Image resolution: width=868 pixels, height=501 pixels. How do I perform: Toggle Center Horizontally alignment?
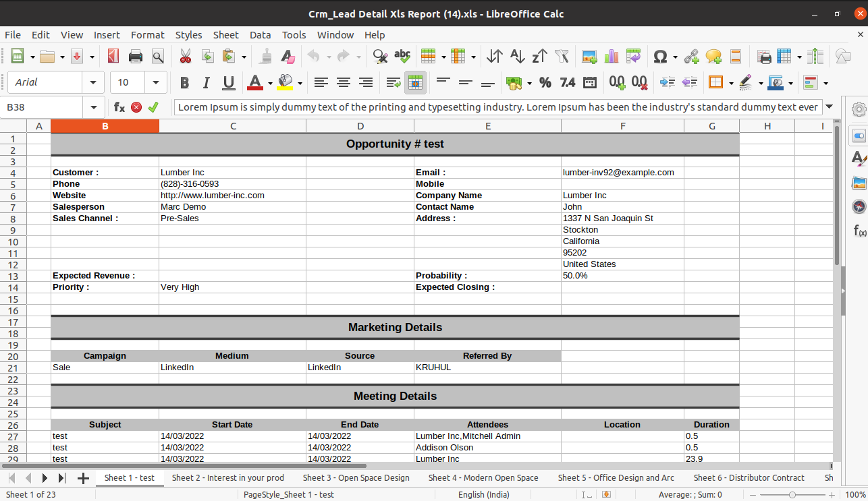point(344,82)
